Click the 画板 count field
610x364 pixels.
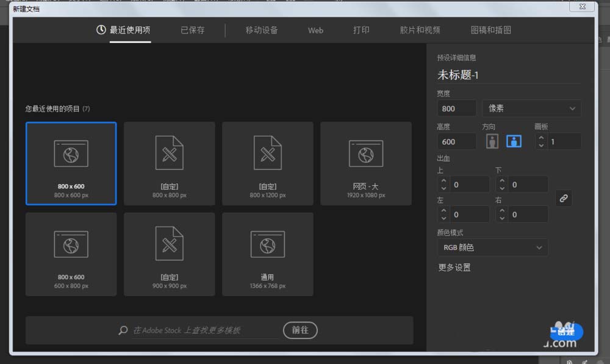pos(564,141)
